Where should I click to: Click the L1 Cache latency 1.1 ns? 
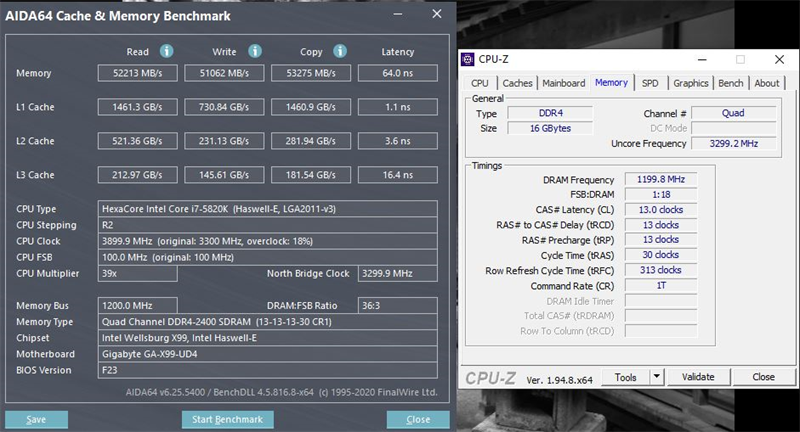click(397, 107)
